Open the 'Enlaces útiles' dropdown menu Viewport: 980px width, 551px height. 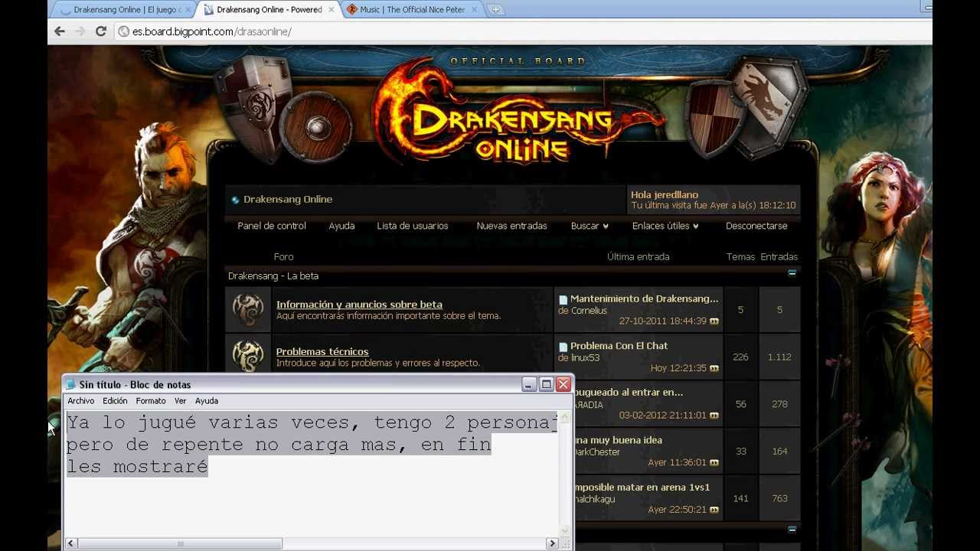[x=665, y=226]
